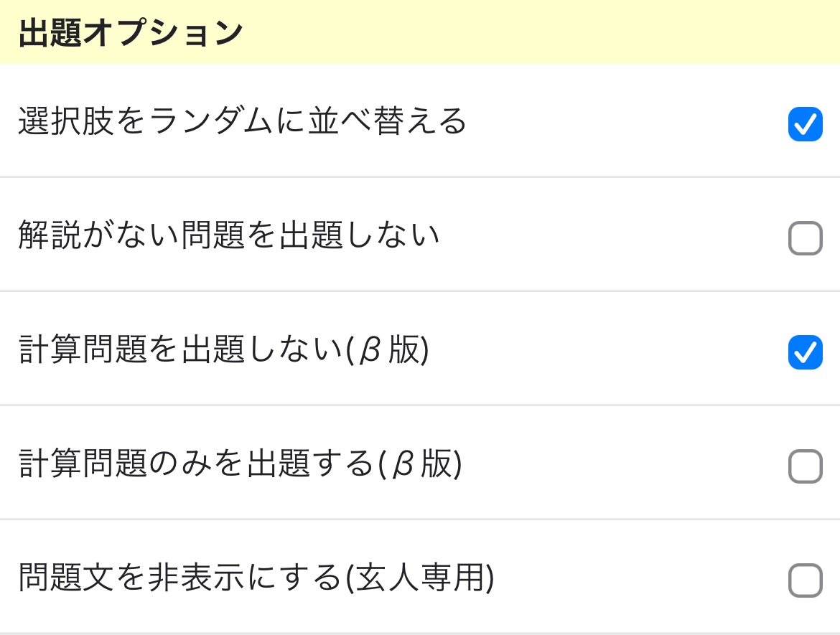
Task: Tap the empty box on 計算問題のみ row
Action: 805,466
